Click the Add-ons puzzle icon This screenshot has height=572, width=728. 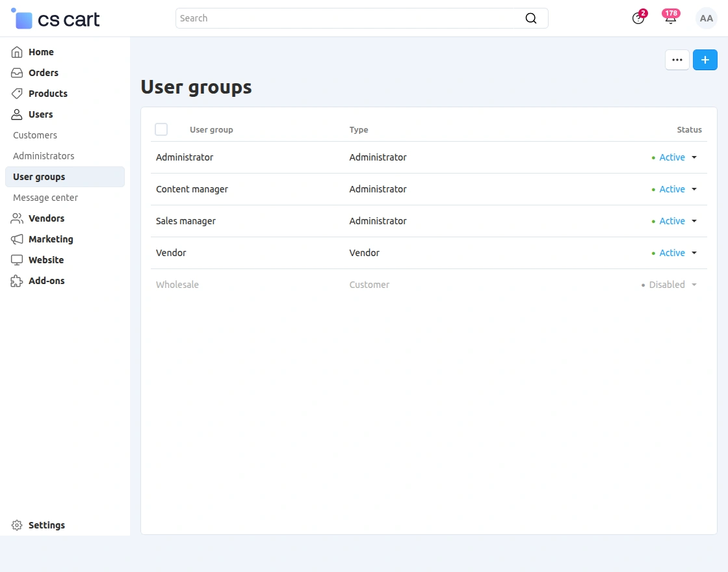[16, 281]
